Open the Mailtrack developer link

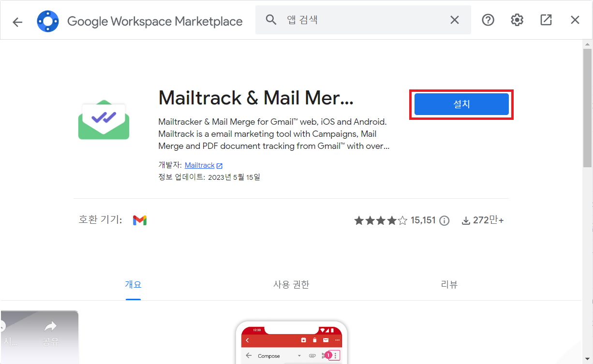200,165
